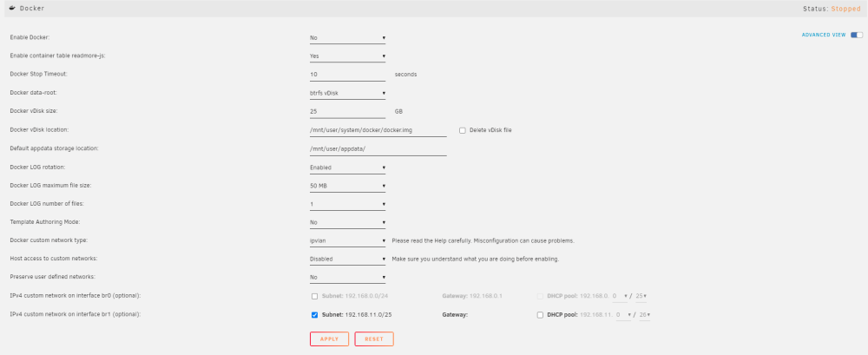Click the Apply button
This screenshot has width=868, height=355.
pos(329,339)
